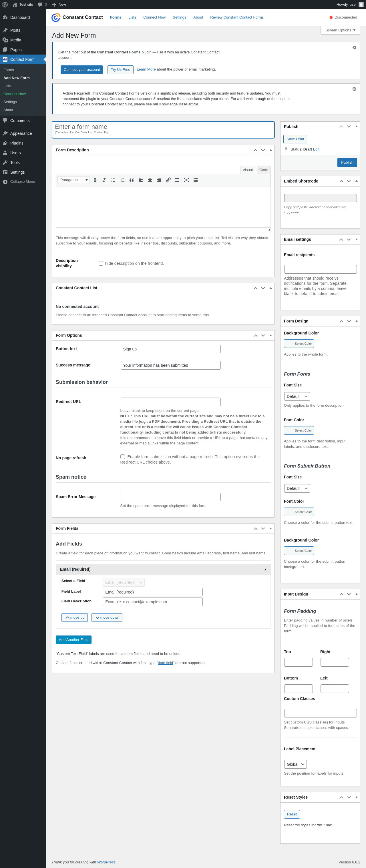Collapse the admin sidebar menu
The image size is (366, 868).
tap(23, 182)
